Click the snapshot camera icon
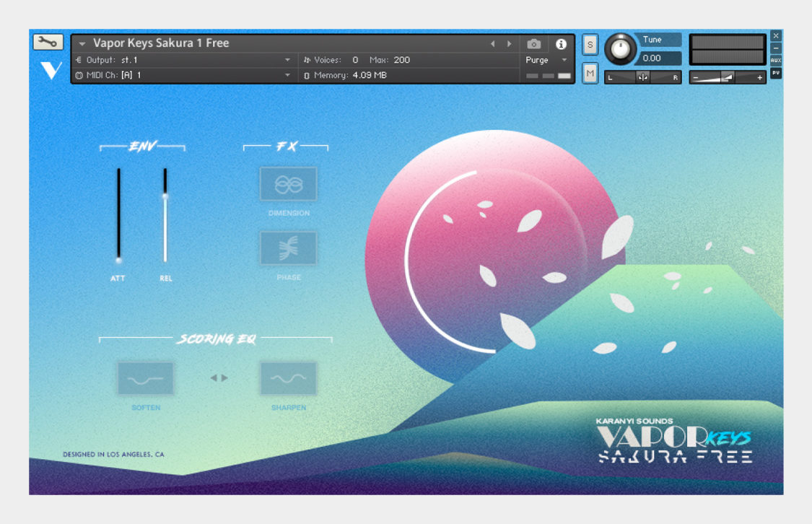812x524 pixels. click(534, 43)
